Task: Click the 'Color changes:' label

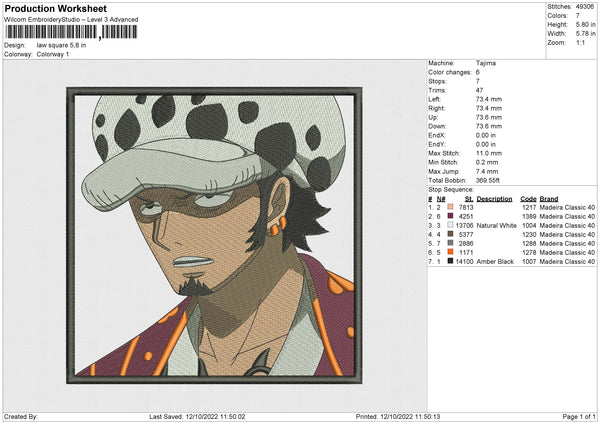Action: [x=450, y=72]
